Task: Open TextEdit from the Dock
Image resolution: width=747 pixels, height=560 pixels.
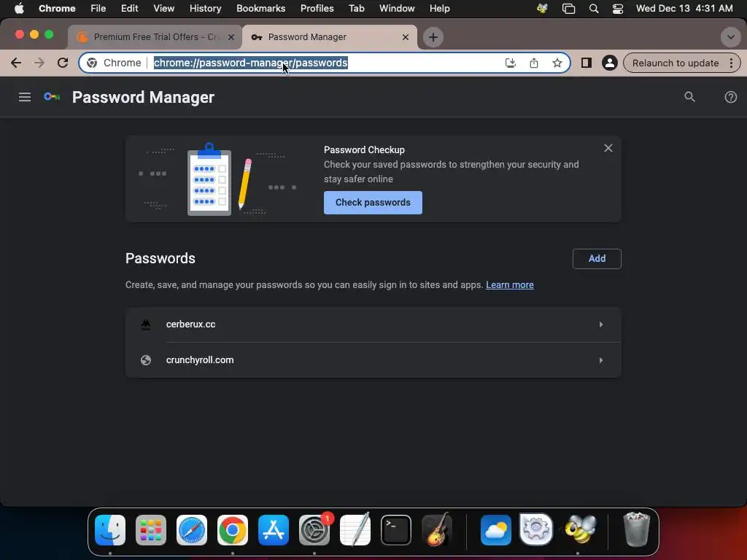Action: (355, 529)
